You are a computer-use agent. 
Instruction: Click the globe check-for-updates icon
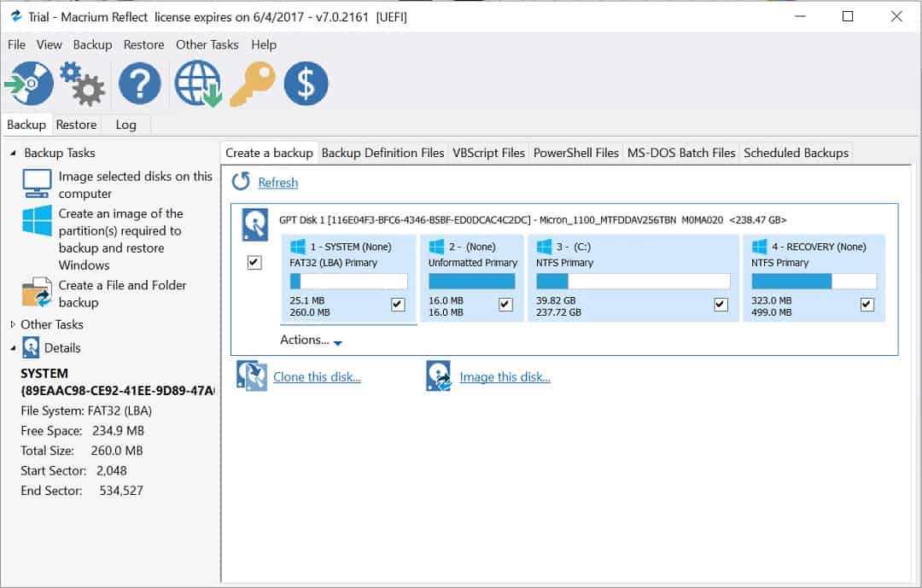[x=198, y=84]
